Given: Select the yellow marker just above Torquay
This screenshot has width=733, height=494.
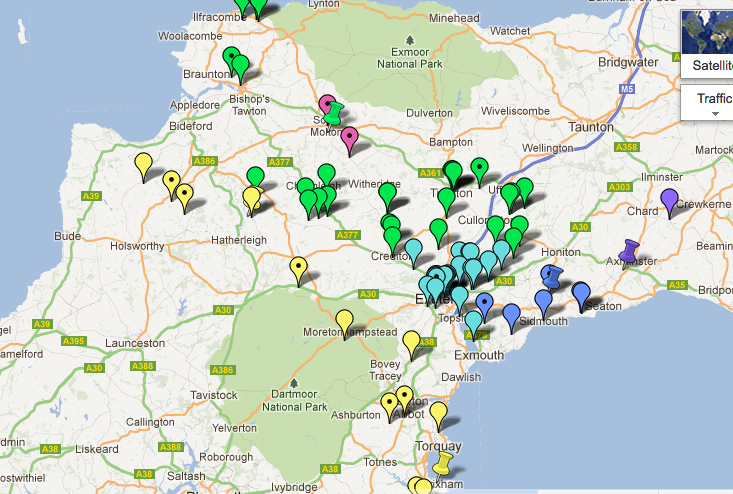Looking at the screenshot, I should (x=438, y=412).
